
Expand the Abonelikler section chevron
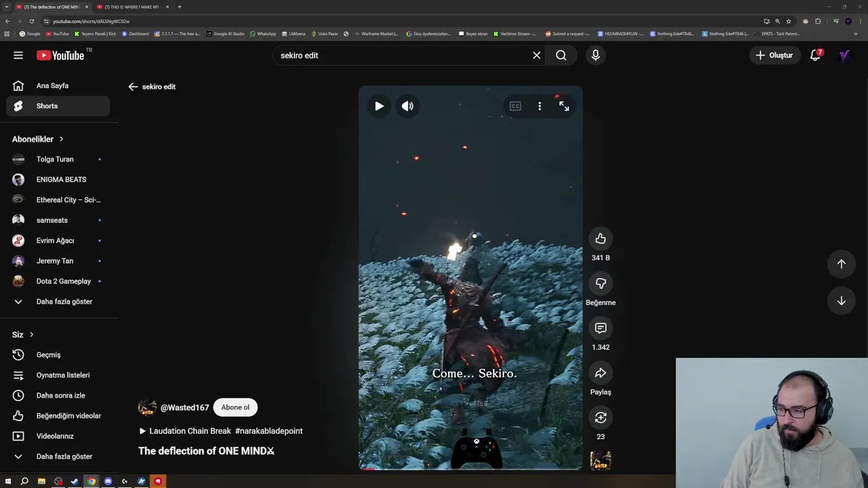[x=61, y=139]
